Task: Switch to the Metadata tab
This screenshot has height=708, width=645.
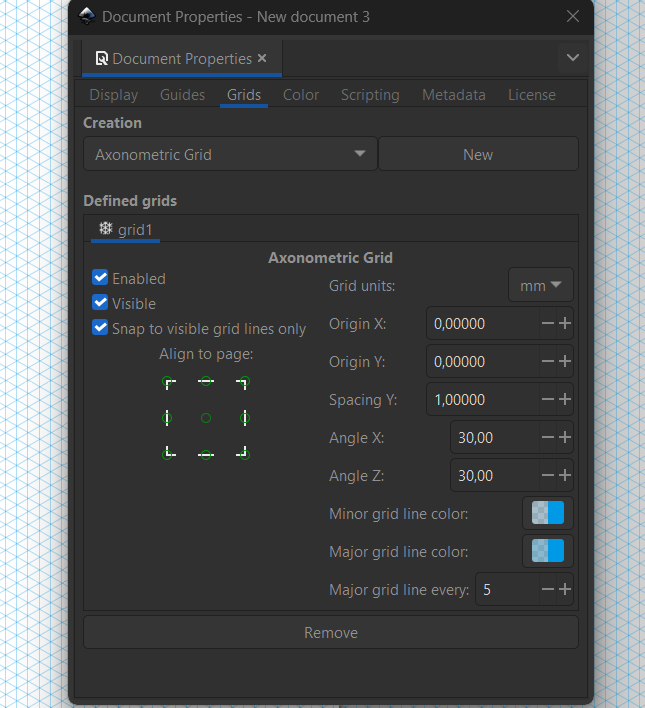Action: 453,95
